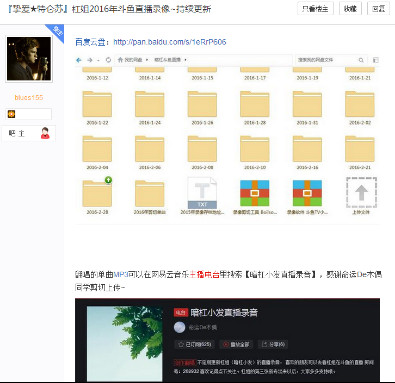Click the view switch icon right of search
Screen dimensions: 395x383
point(376,60)
